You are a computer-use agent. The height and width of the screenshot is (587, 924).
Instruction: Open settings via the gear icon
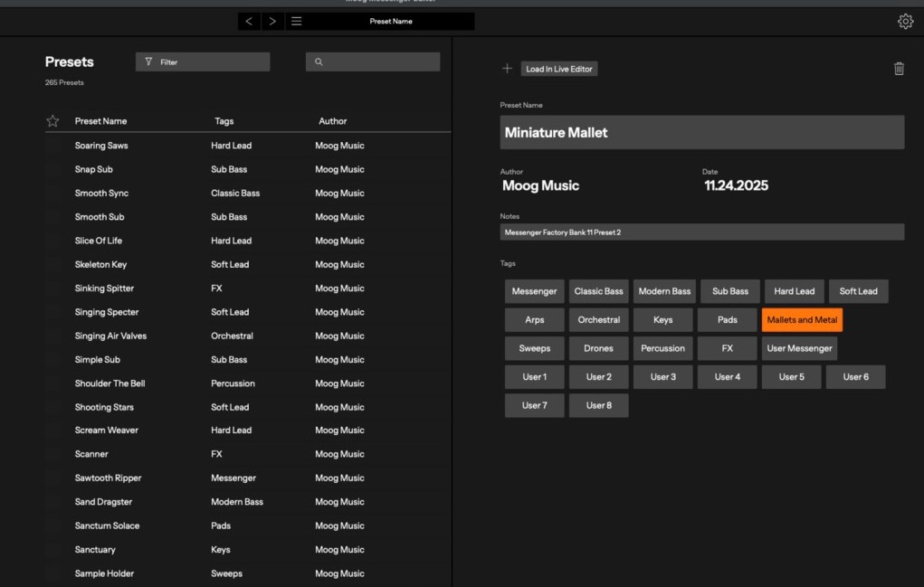[905, 22]
